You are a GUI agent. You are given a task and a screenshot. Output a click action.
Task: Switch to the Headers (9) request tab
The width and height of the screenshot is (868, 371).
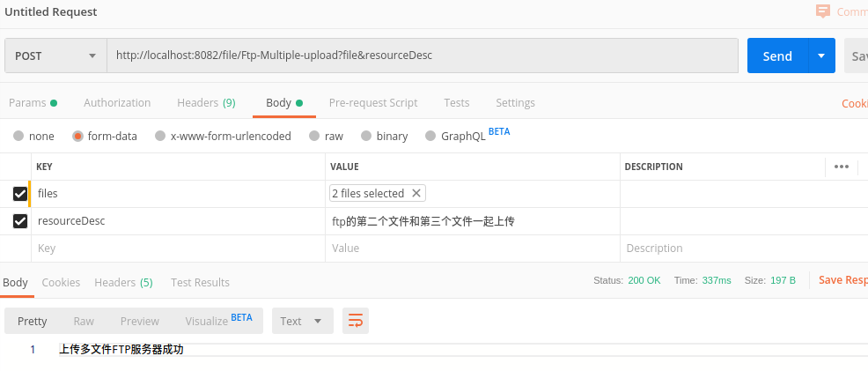(x=206, y=102)
